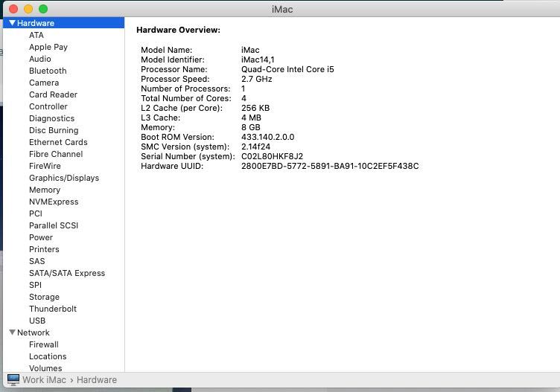Select Thunderbolt in the sidebar
560x392 pixels.
point(53,309)
